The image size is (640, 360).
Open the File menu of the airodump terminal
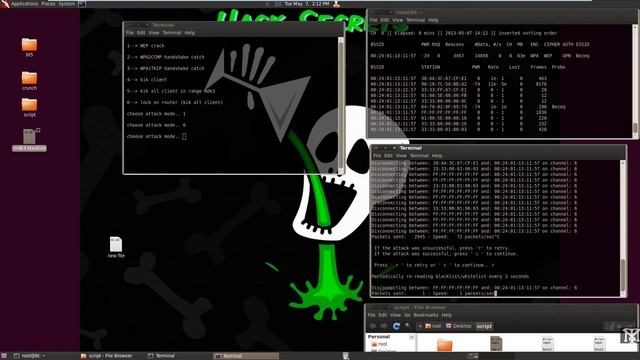tap(373, 20)
